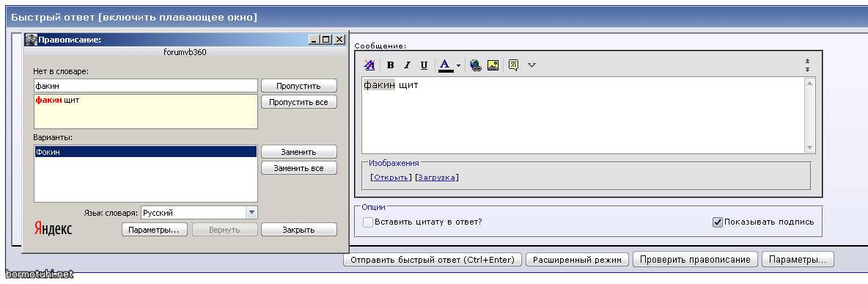Click the Заменить button
The width and height of the screenshot is (868, 284).
[x=299, y=152]
